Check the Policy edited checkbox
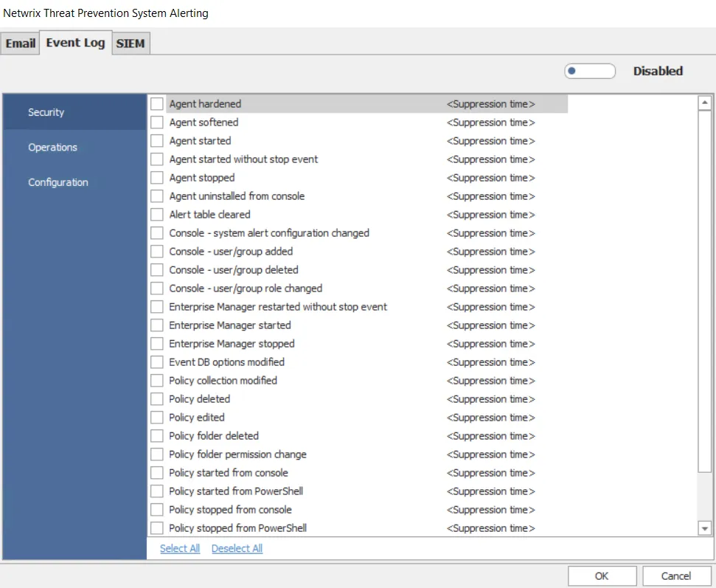Viewport: 716px width, 588px height. point(156,417)
